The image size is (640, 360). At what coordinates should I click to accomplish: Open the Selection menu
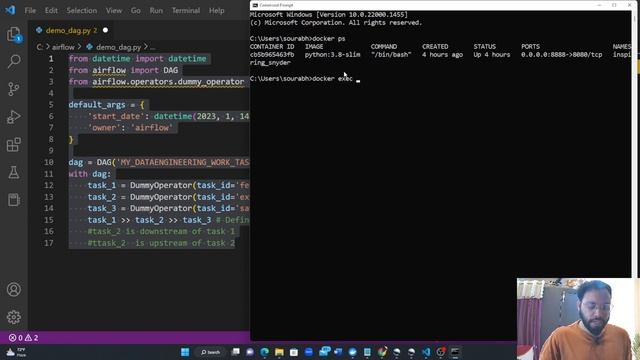point(82,11)
